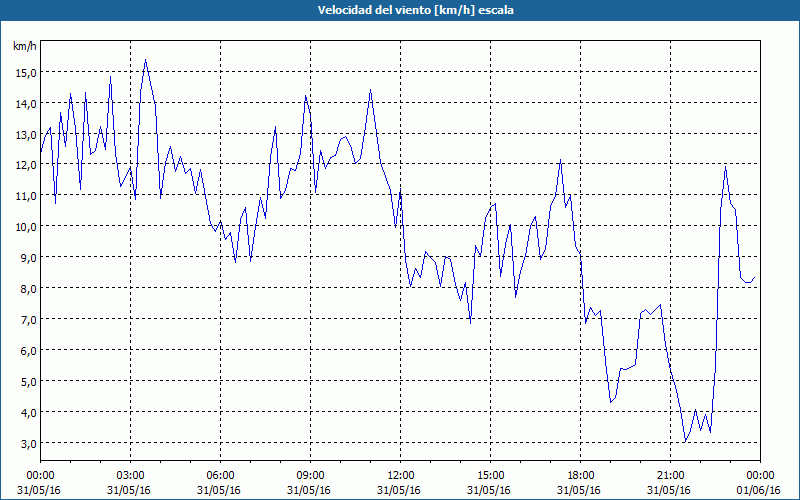Click the wind speed minimum near 21:30
This screenshot has width=800, height=500.
[685, 442]
